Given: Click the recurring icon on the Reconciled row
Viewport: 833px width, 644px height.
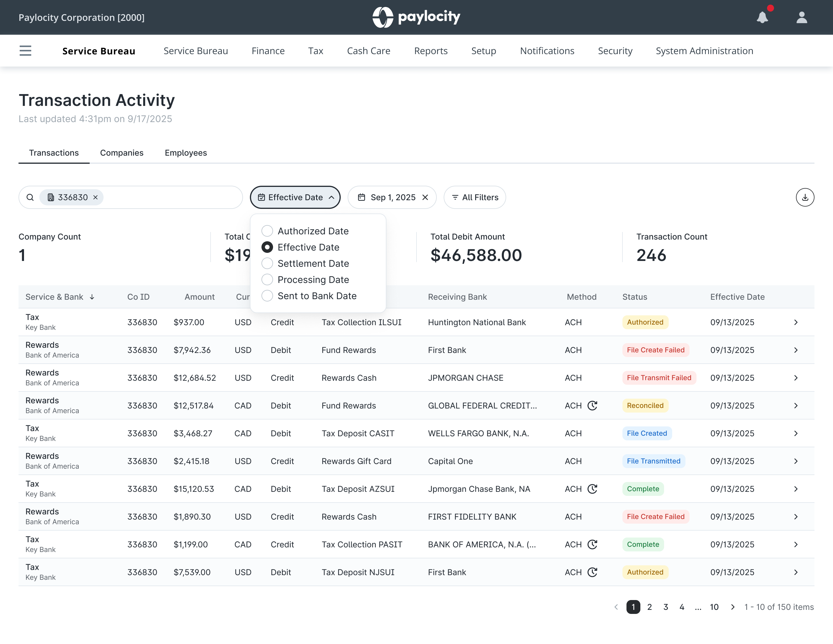Looking at the screenshot, I should click(592, 406).
